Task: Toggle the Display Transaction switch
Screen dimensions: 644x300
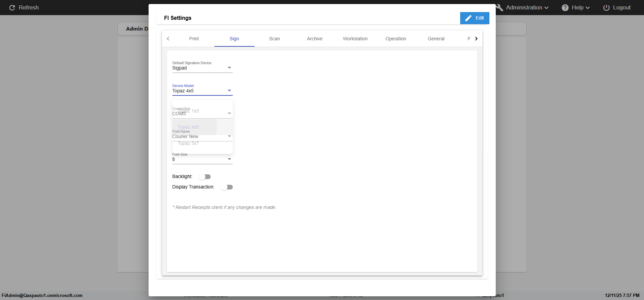Action: coord(227,187)
